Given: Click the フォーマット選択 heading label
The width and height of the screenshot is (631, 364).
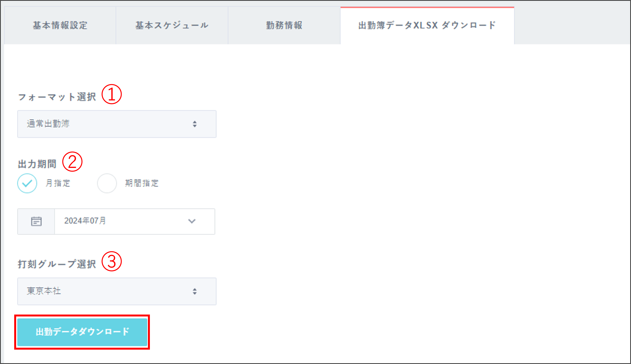Looking at the screenshot, I should [x=57, y=97].
